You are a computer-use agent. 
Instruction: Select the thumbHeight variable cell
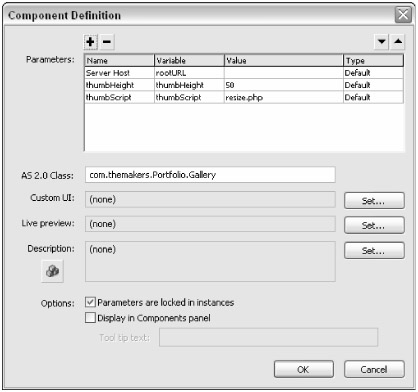tap(189, 85)
